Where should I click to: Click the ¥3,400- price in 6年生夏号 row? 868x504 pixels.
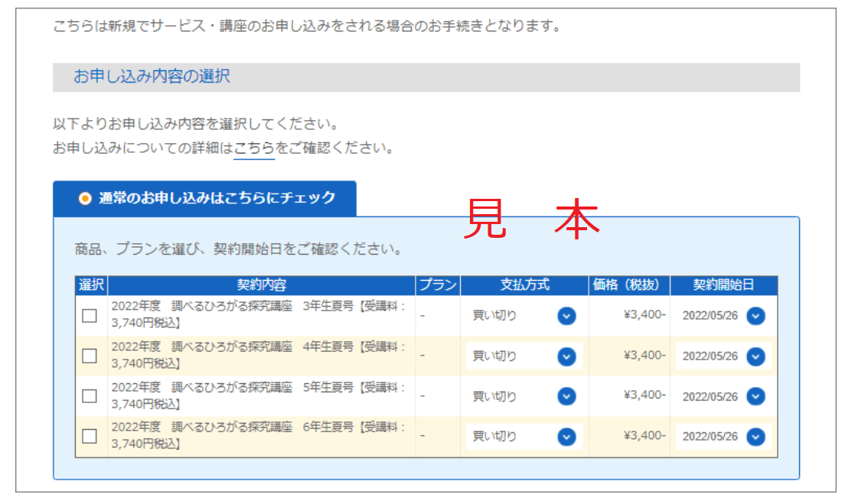pos(644,435)
